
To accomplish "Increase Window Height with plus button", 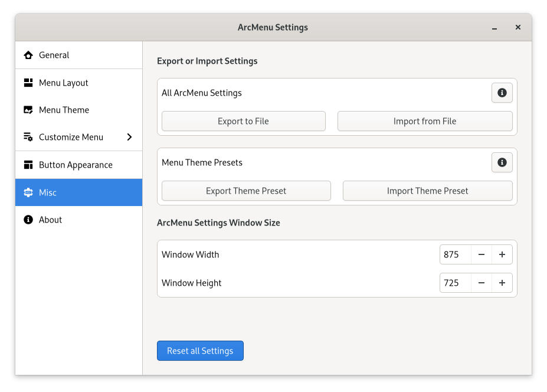I will pos(502,283).
